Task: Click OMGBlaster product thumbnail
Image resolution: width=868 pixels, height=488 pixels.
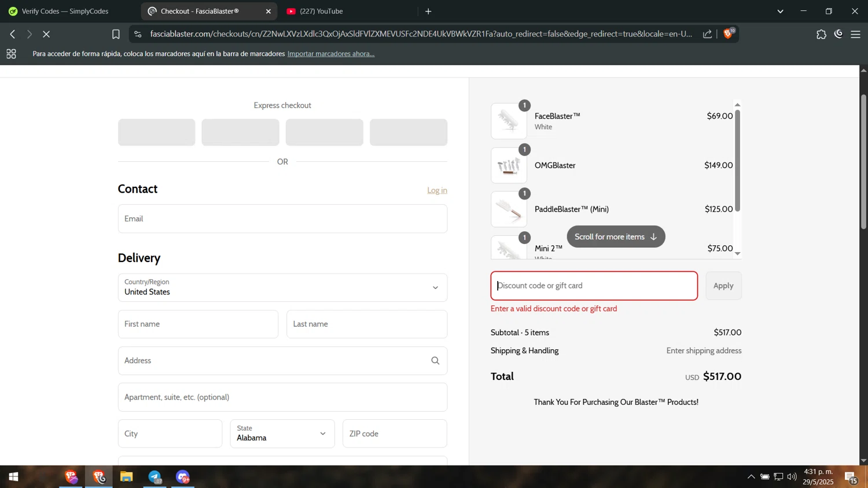Action: coord(509,165)
